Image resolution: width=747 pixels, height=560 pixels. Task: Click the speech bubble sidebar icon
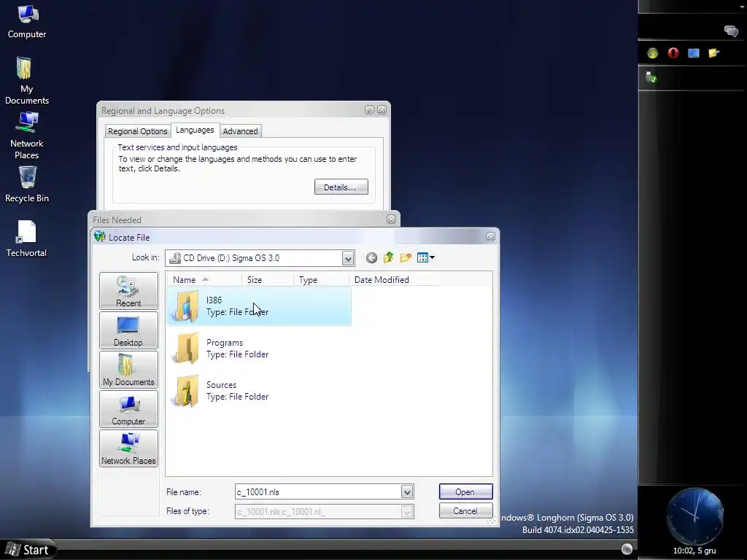(x=731, y=31)
